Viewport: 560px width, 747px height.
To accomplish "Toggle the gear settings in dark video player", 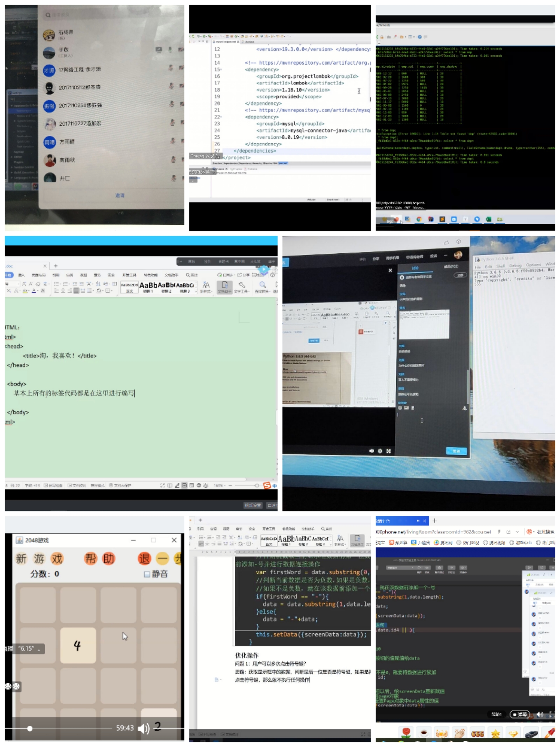I will coord(380,451).
